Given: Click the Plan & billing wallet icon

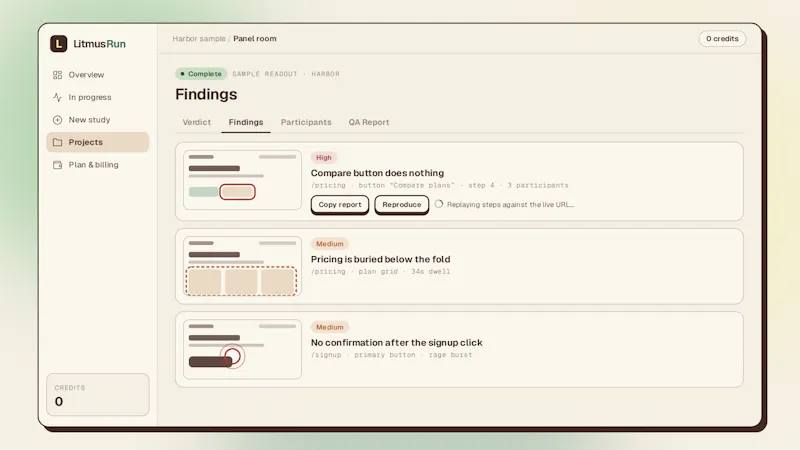Looking at the screenshot, I should tap(57, 165).
